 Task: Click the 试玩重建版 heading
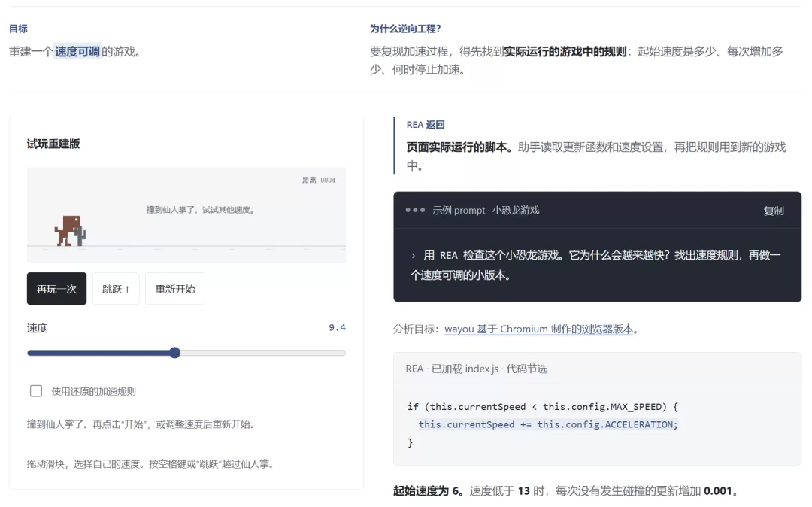click(53, 144)
